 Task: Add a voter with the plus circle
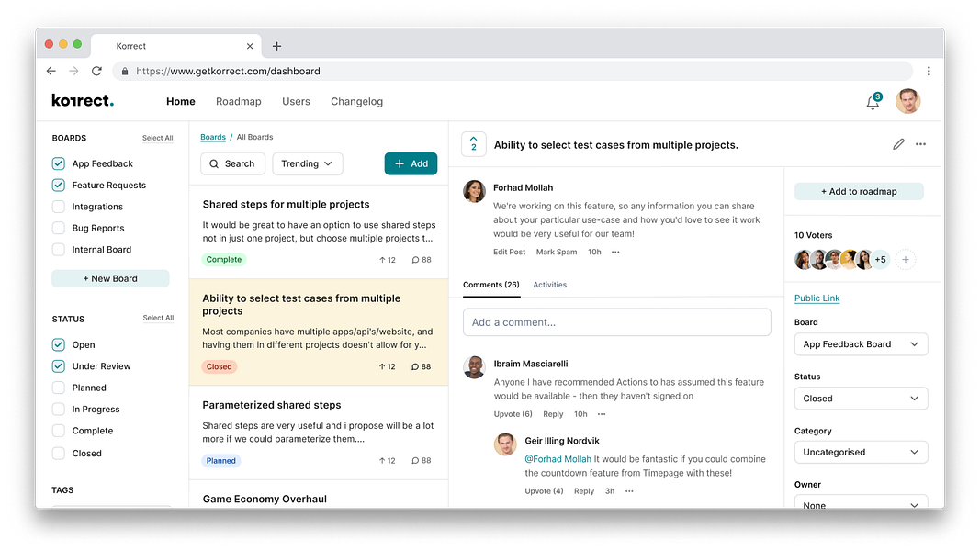(905, 259)
